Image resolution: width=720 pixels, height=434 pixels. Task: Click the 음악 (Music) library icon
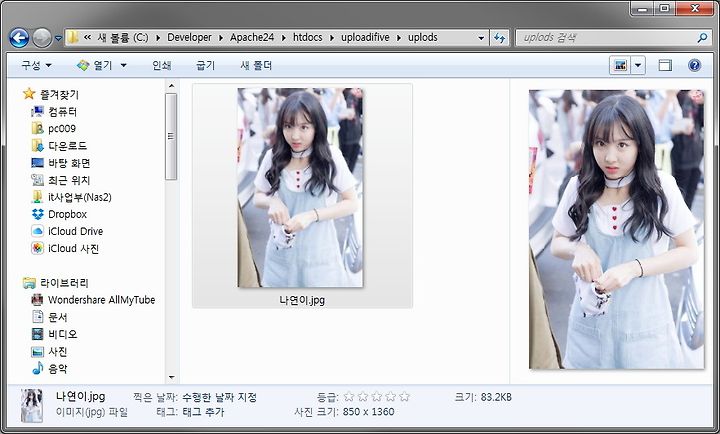pyautogui.click(x=38, y=368)
